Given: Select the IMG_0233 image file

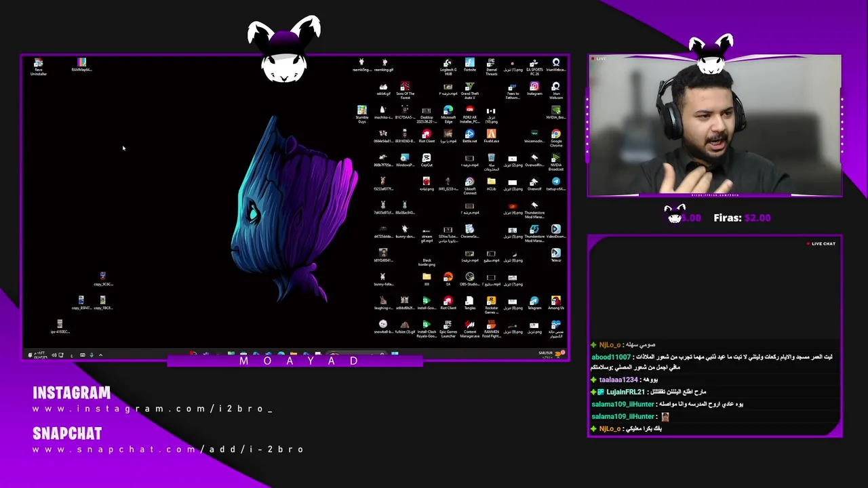Looking at the screenshot, I should (x=448, y=184).
